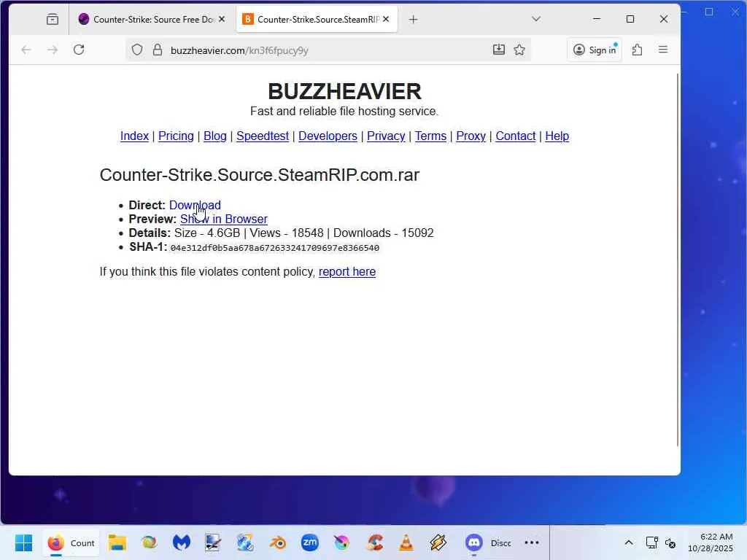This screenshot has width=747, height=560.
Task: Open the Privacy link
Action: [386, 136]
